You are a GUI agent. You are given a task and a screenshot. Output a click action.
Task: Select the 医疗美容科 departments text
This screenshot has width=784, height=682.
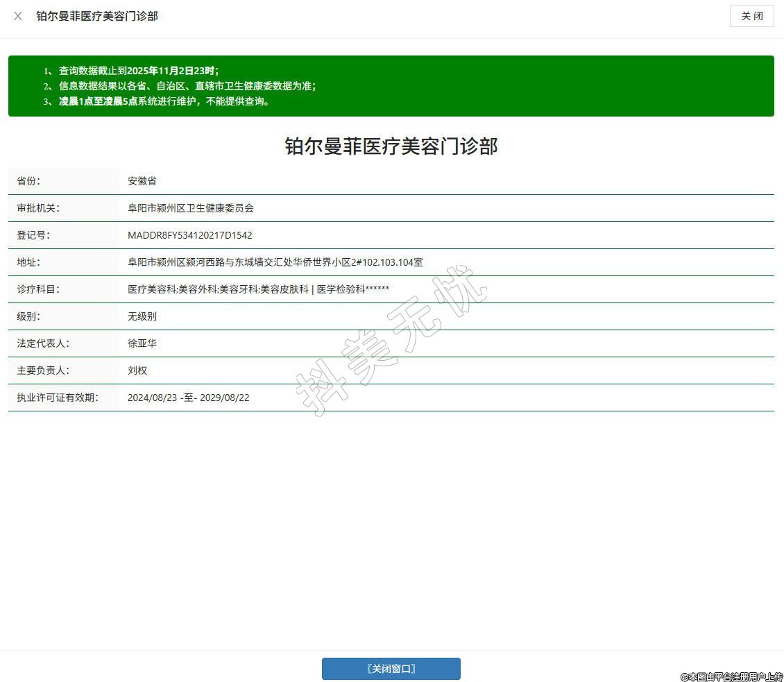258,289
